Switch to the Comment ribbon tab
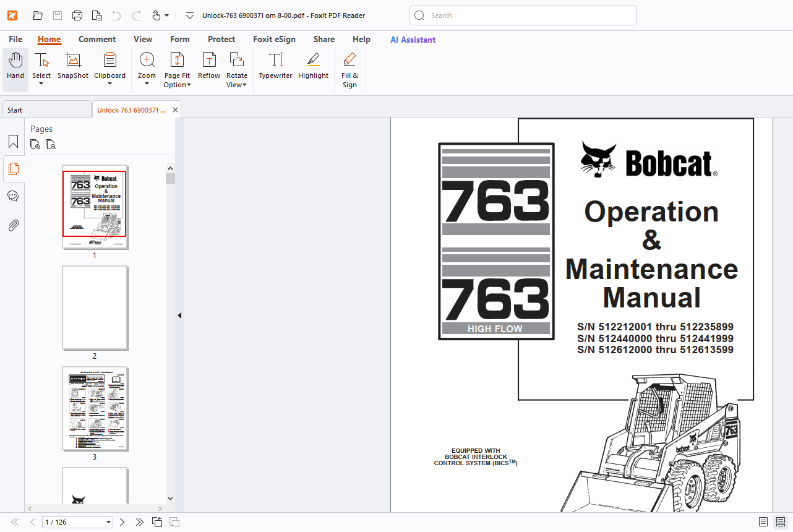The image size is (793, 532). click(97, 39)
